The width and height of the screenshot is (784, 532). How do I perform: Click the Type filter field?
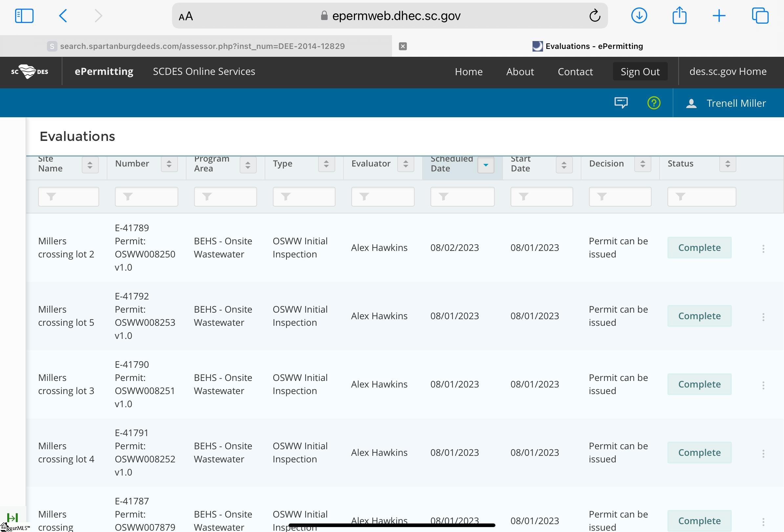304,197
